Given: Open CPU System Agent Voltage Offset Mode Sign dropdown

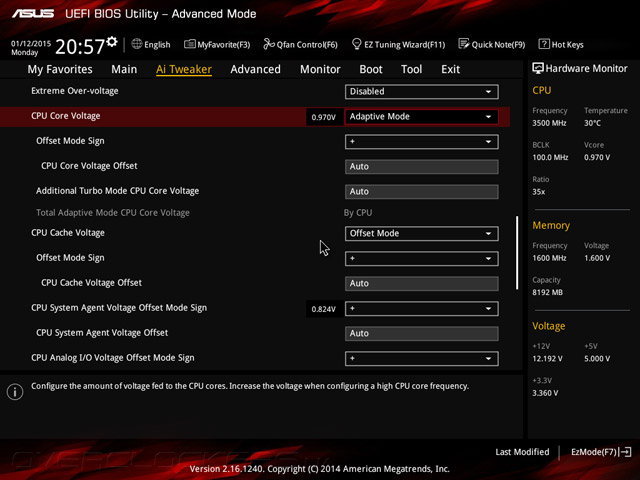Looking at the screenshot, I should (x=422, y=309).
